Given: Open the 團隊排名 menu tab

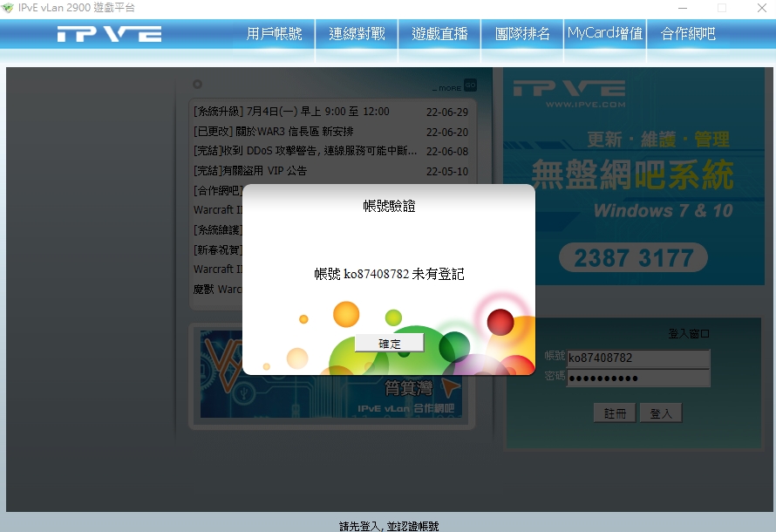Looking at the screenshot, I should pos(522,34).
